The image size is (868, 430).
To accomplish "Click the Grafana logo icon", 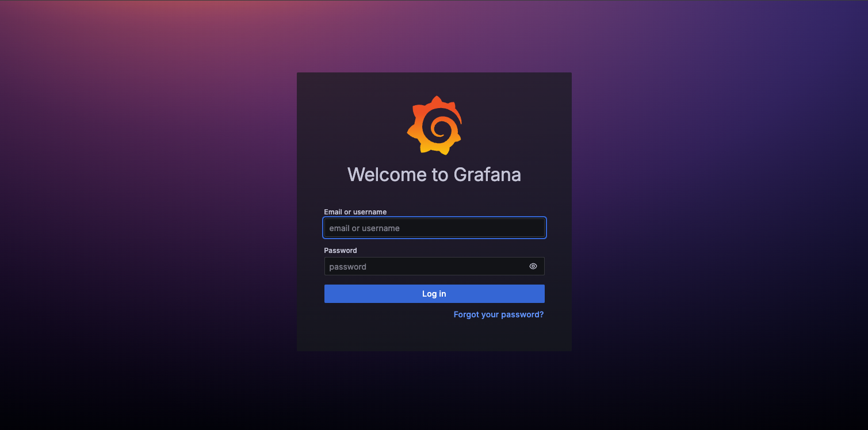I will (434, 125).
